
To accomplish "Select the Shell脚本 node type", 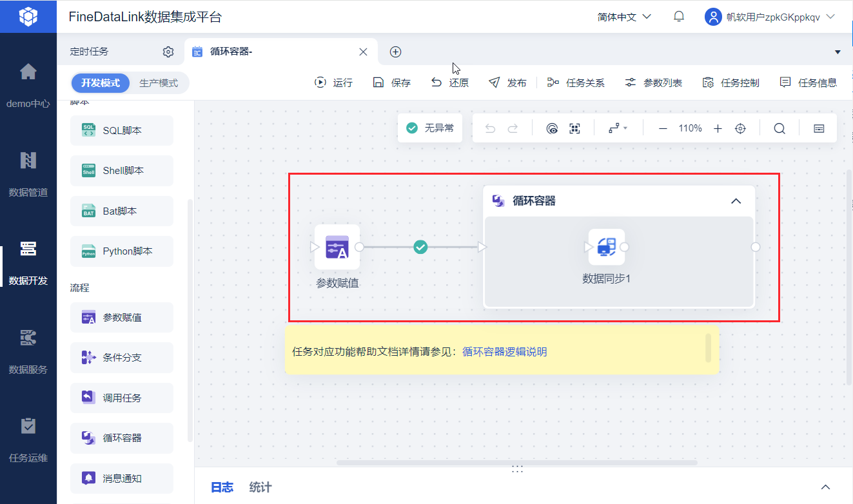I will click(122, 171).
